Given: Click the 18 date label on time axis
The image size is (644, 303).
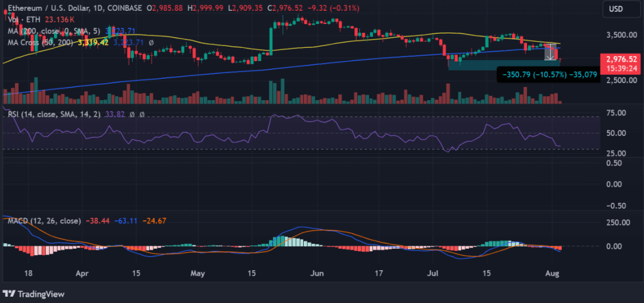Looking at the screenshot, I should [28, 273].
